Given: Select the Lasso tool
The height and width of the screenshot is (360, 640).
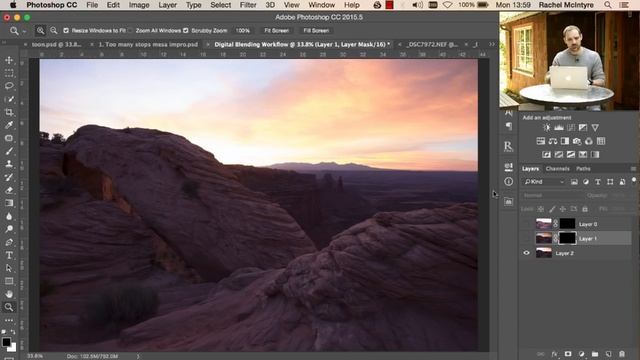Looking at the screenshot, I should tap(9, 86).
